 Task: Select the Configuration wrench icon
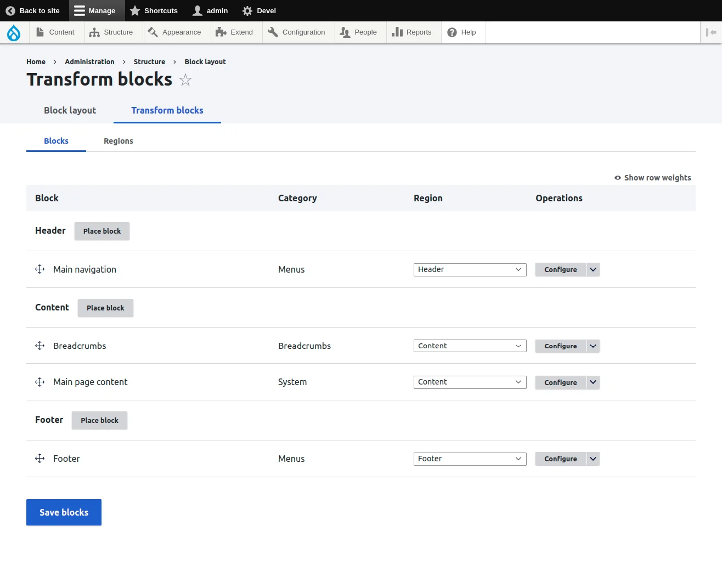pyautogui.click(x=273, y=32)
